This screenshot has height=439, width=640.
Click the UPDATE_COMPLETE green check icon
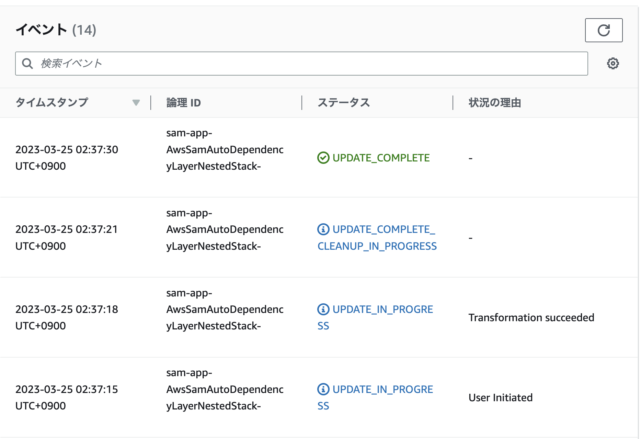coord(323,158)
